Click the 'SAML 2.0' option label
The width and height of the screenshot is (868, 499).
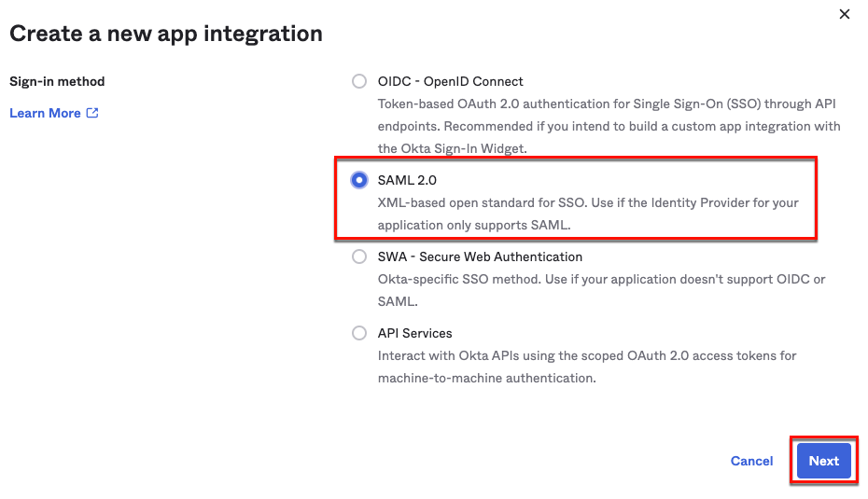[407, 180]
